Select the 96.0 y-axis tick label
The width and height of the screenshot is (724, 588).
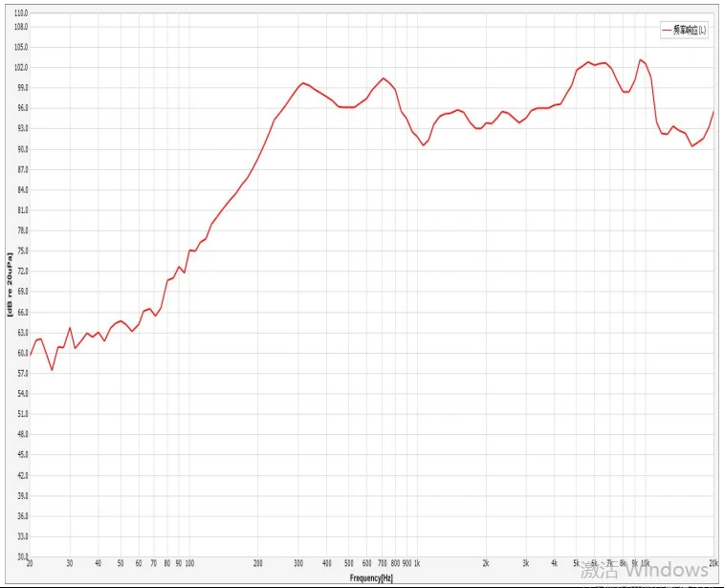23,108
